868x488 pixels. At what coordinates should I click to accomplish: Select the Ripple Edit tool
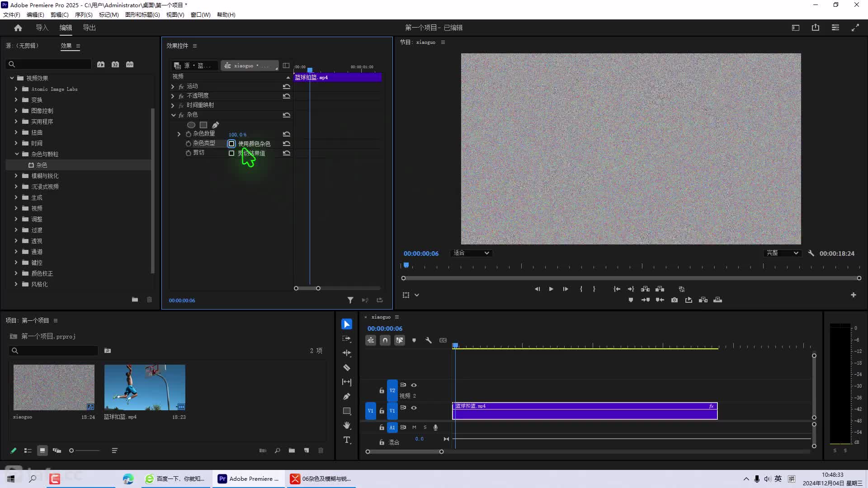tap(347, 353)
